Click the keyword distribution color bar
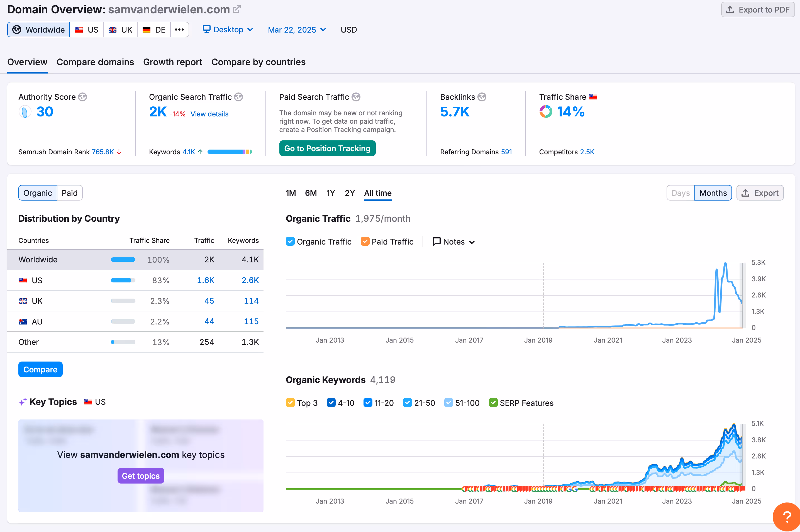 coord(230,152)
